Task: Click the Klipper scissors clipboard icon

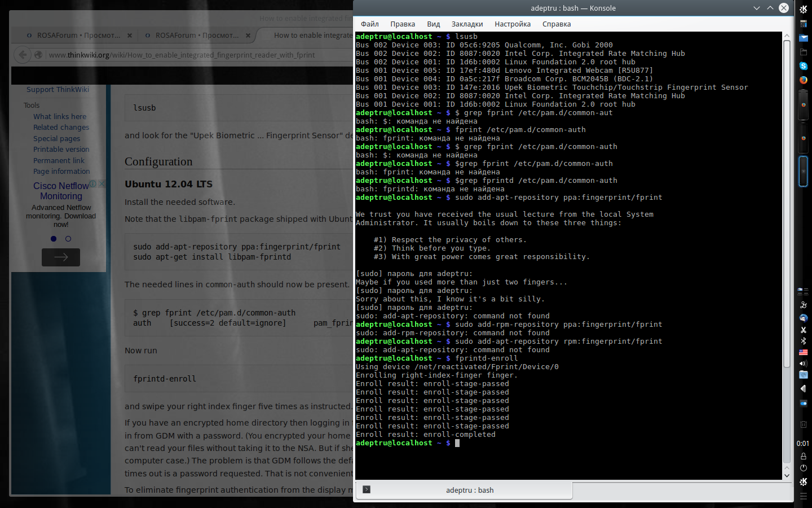Action: [x=803, y=330]
